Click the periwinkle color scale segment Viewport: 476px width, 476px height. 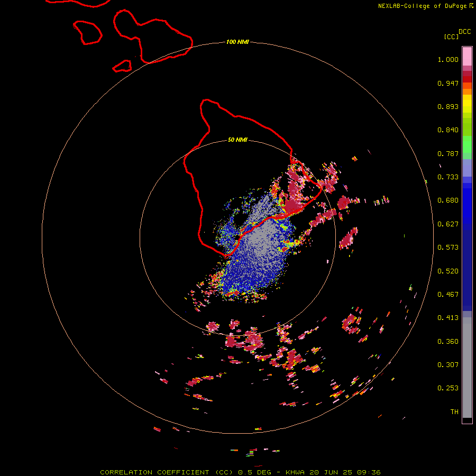[467, 168]
